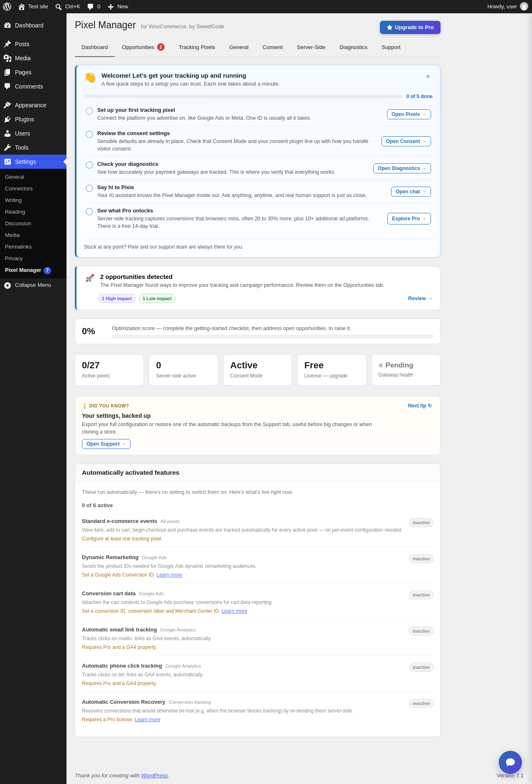
Task: Click the Users person icon
Action: click(x=7, y=133)
